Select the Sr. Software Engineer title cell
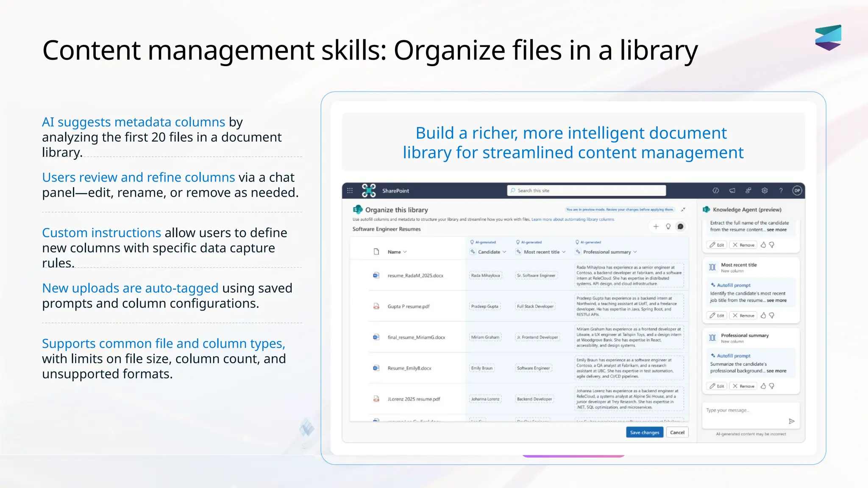Screen dimensions: 868x488 point(536,275)
